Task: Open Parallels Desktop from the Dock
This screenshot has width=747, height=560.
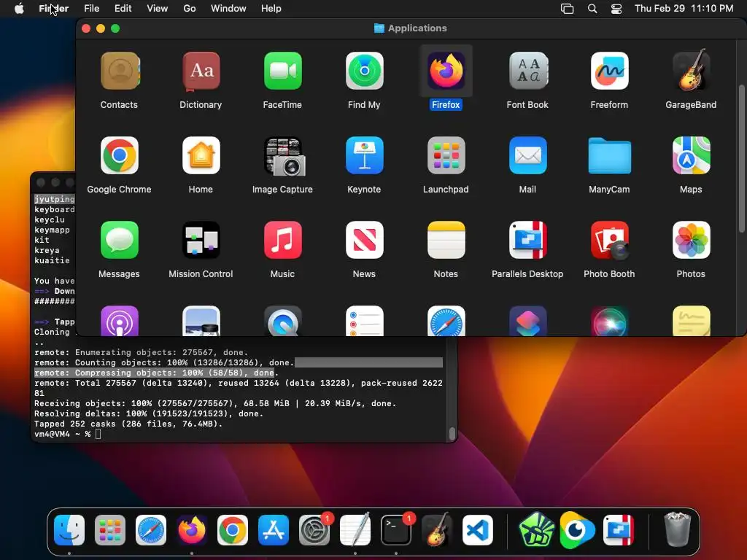Action: (x=619, y=530)
